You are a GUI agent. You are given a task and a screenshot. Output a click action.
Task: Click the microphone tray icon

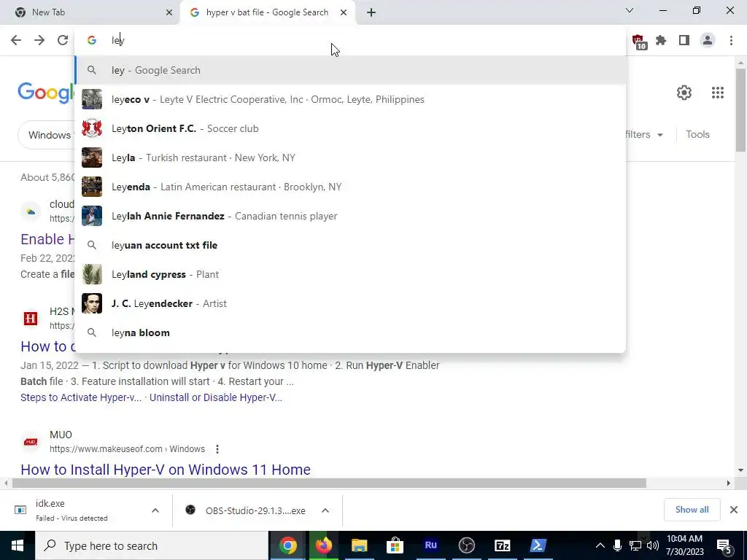(617, 545)
